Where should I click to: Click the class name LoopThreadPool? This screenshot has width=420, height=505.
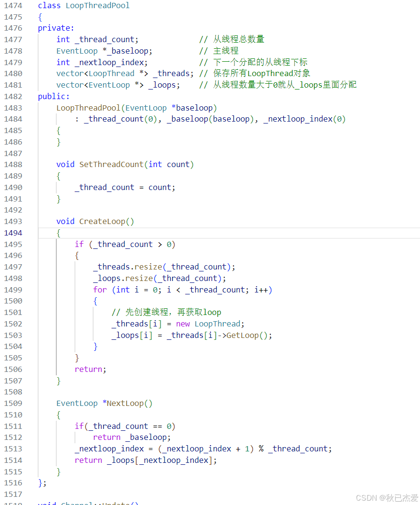(98, 5)
